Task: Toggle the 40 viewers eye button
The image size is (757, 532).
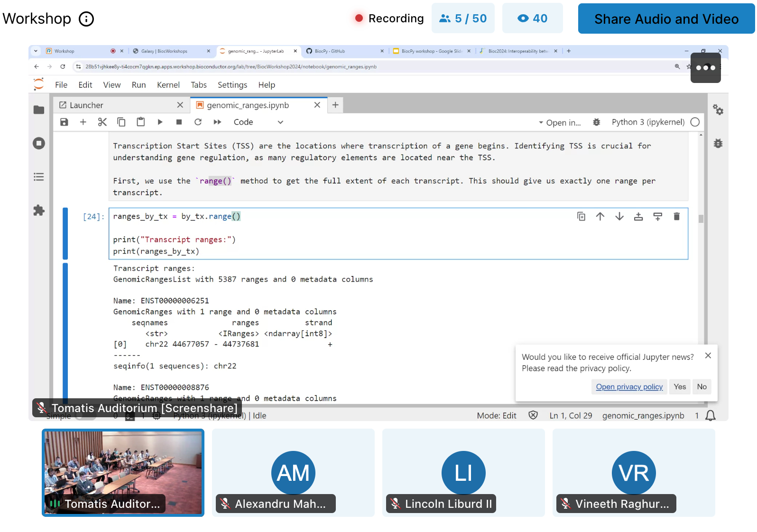Action: 532,18
